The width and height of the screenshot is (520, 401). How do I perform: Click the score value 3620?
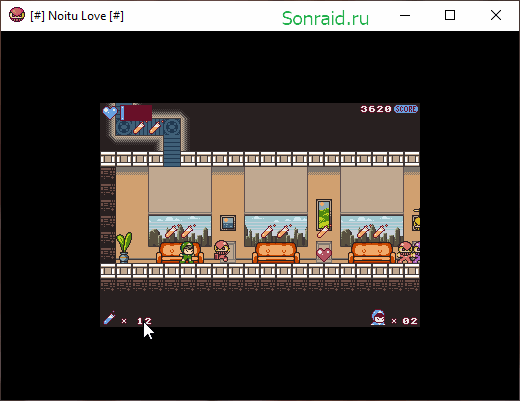376,109
